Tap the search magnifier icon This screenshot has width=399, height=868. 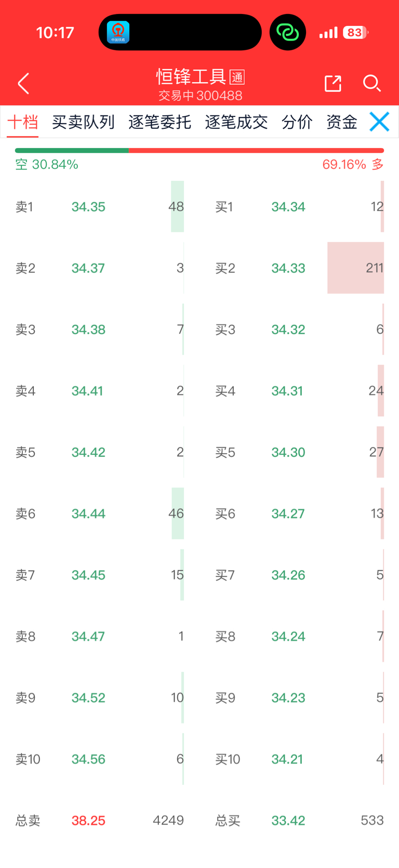(x=371, y=83)
